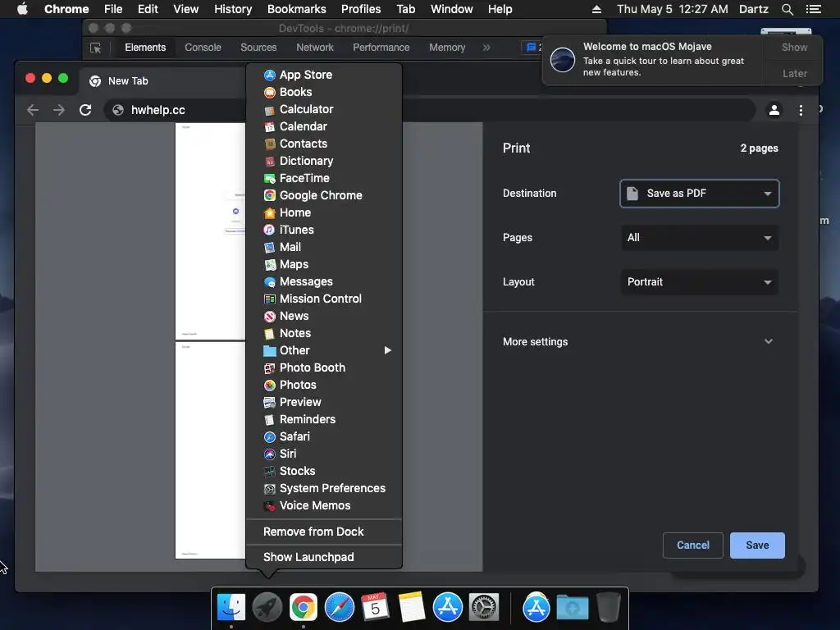The image size is (840, 630).
Task: Click the Preview icon in menu list
Action: (269, 402)
